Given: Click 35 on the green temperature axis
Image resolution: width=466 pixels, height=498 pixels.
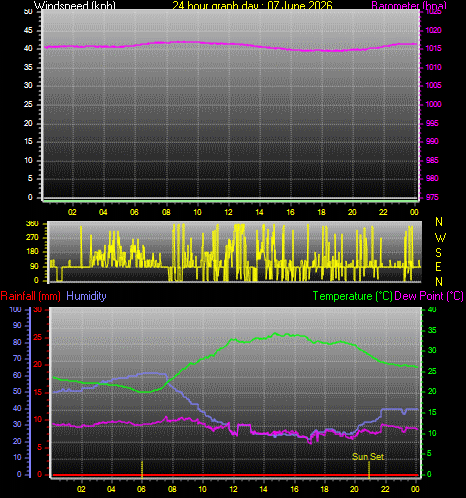Looking at the screenshot, I should point(432,330).
